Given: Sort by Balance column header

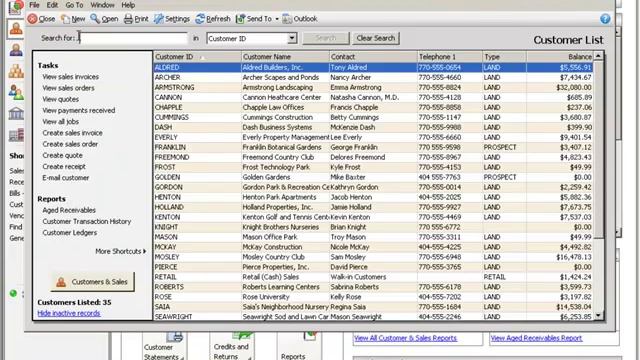Looking at the screenshot, I should pyautogui.click(x=560, y=57).
